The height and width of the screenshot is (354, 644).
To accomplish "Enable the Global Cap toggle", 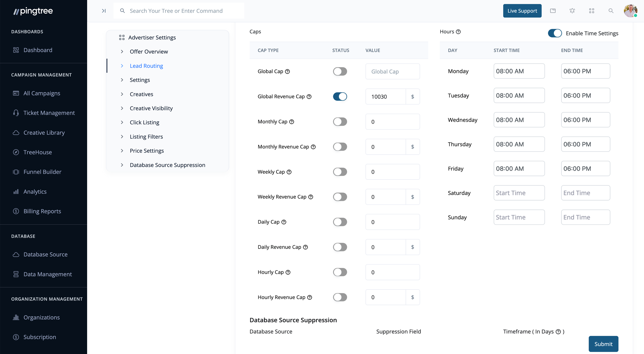I will 340,72.
